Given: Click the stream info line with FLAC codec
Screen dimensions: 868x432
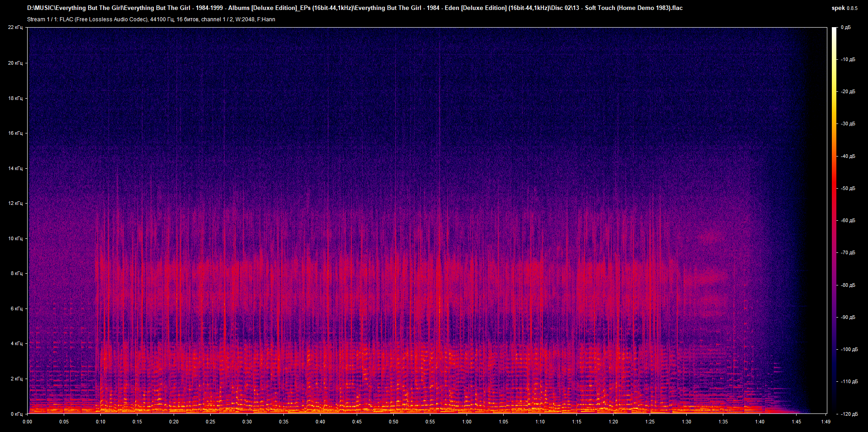Looking at the screenshot, I should (151, 19).
